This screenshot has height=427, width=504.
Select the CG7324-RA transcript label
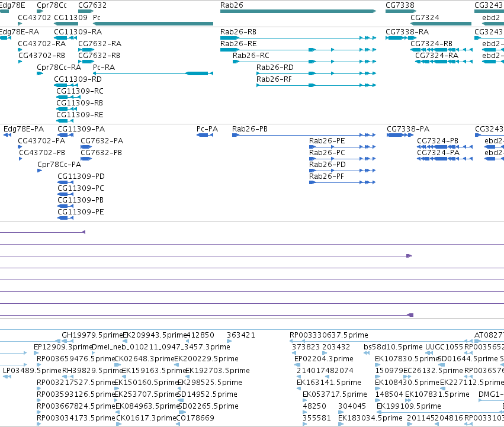click(437, 56)
